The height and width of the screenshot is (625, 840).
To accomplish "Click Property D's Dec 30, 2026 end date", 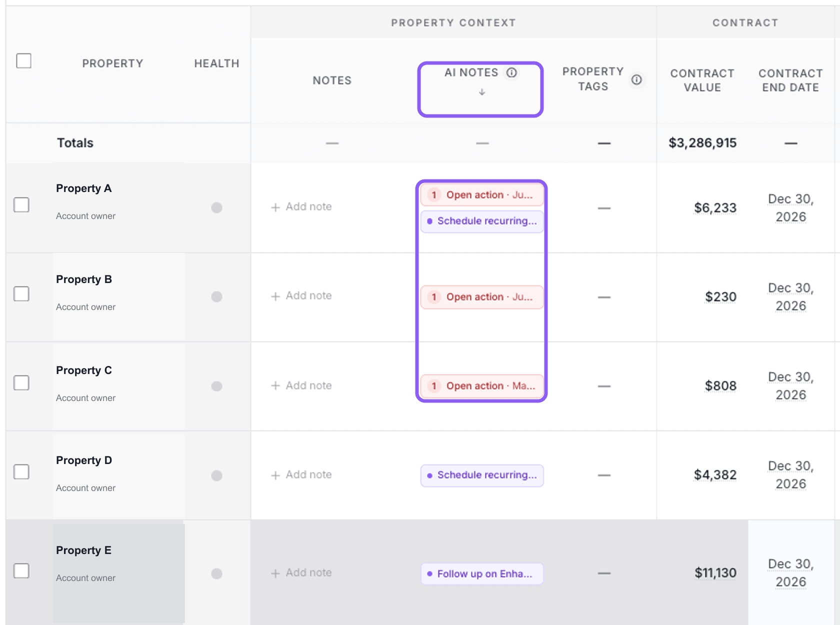I will tap(790, 475).
